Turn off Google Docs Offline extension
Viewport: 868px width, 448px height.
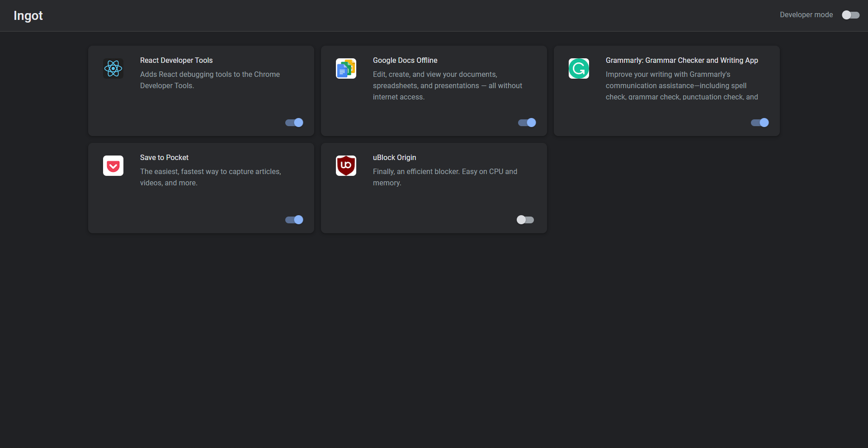pyautogui.click(x=527, y=123)
